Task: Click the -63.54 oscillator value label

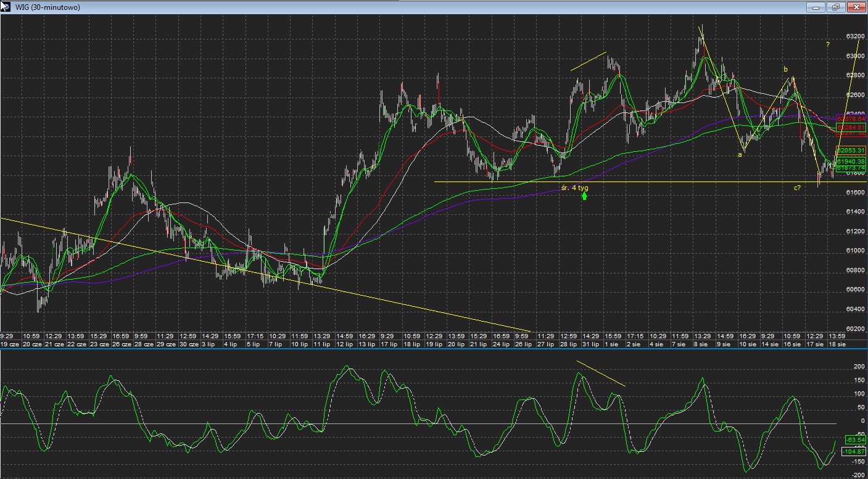Action: 855,439
